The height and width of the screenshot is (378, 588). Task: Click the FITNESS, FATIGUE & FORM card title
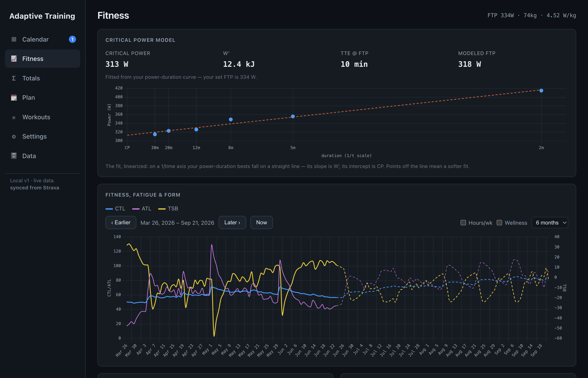(x=143, y=195)
